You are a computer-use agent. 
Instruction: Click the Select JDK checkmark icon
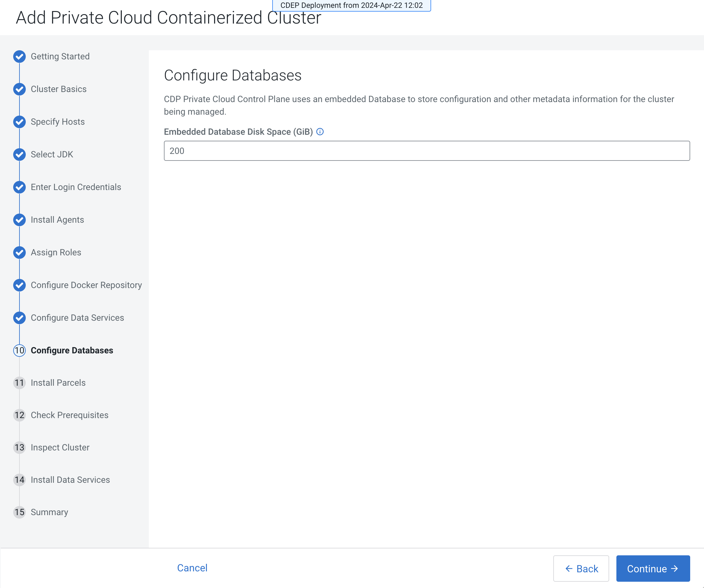pyautogui.click(x=19, y=154)
